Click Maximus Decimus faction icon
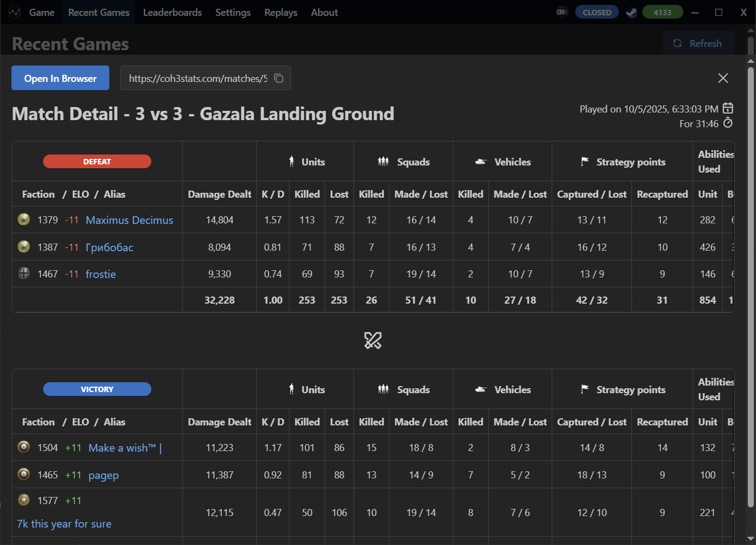The image size is (756, 545). coord(23,220)
